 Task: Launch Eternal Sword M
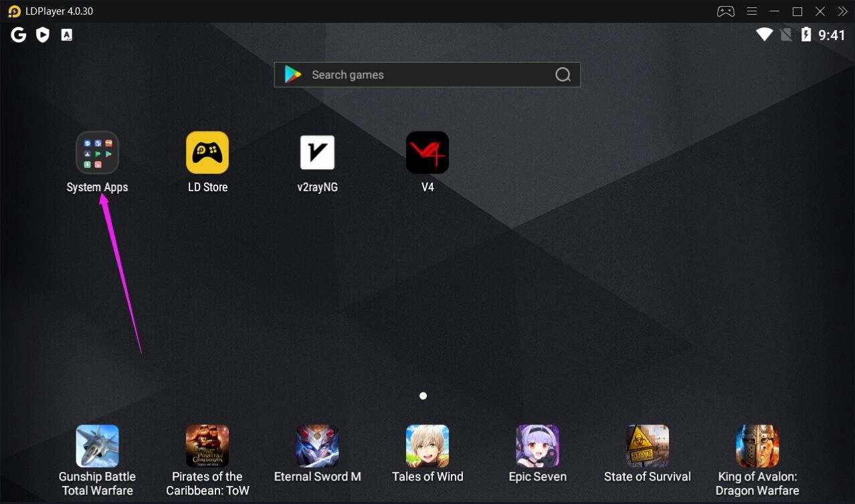pyautogui.click(x=317, y=445)
